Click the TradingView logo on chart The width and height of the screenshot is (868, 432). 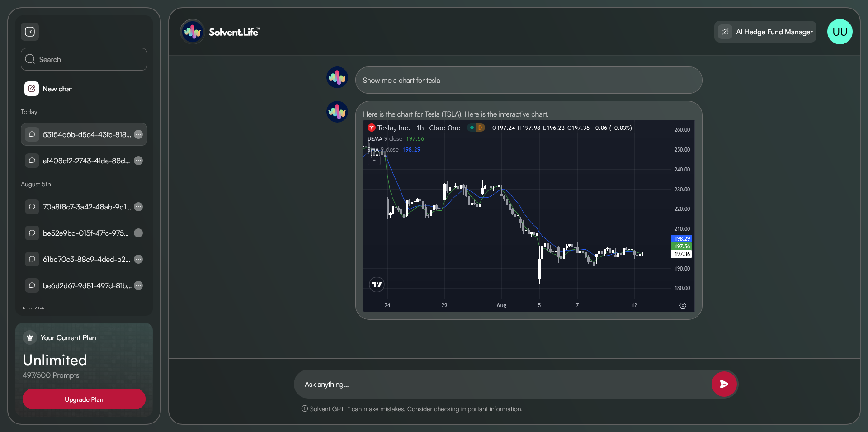pyautogui.click(x=377, y=285)
